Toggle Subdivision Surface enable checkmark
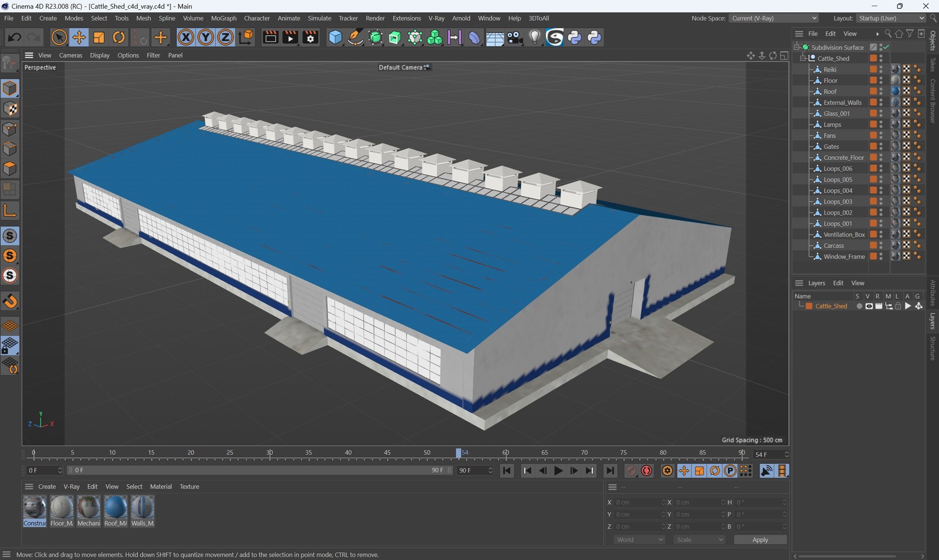Screen dimensions: 939x560 pos(886,47)
